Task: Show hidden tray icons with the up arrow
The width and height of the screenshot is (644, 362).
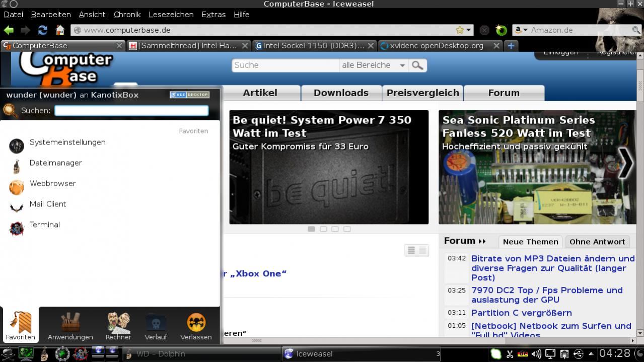Action: click(x=591, y=354)
